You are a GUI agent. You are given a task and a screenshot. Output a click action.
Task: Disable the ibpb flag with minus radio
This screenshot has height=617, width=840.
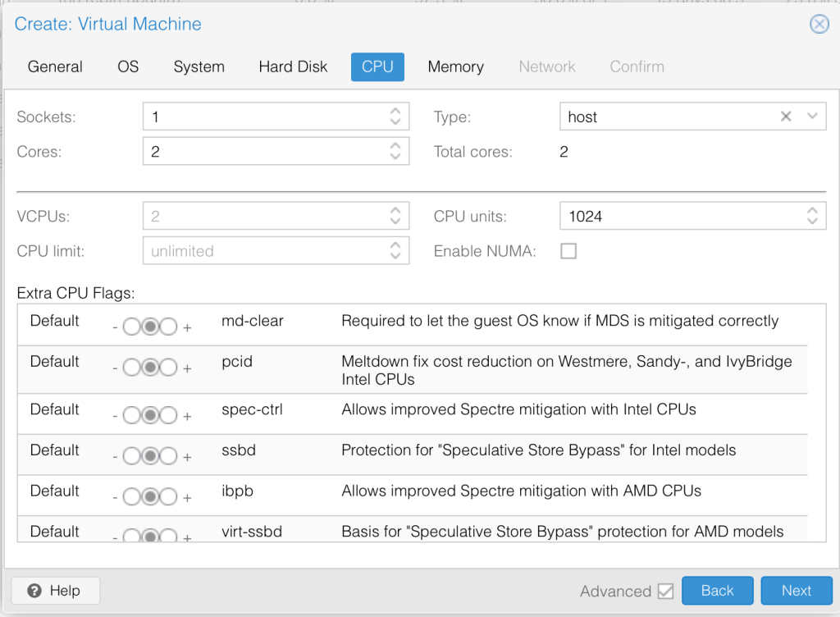[131, 497]
